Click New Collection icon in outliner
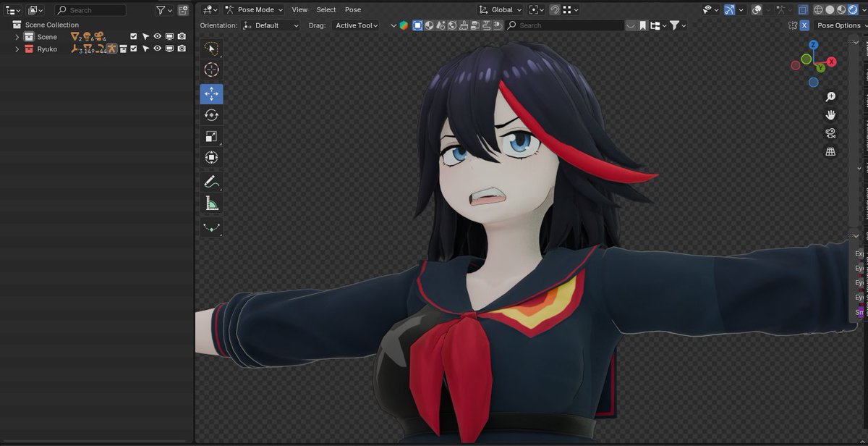 tap(183, 10)
